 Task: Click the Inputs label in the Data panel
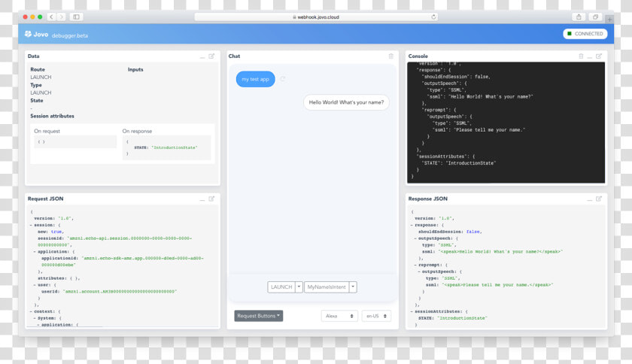(135, 69)
